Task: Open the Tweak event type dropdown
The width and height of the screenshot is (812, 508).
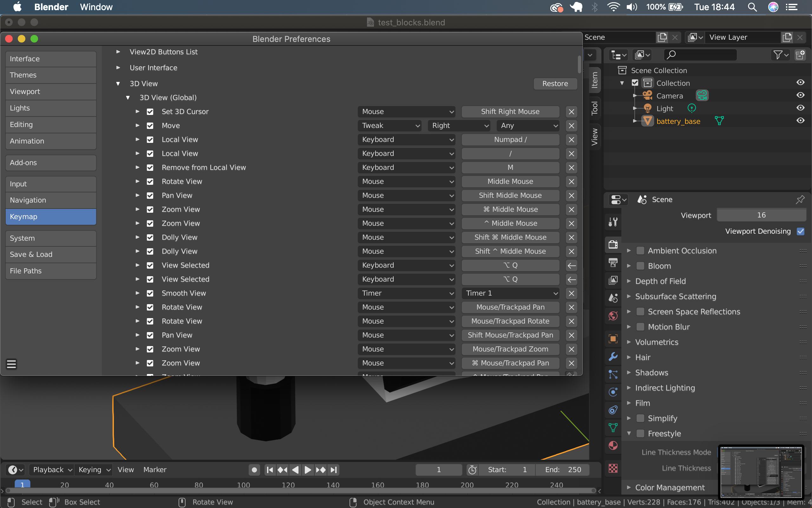Action: 390,126
